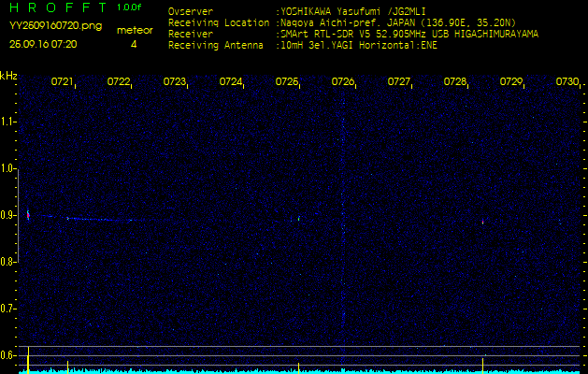The width and height of the screenshot is (588, 374).
Task: Click the 'Receiving Location' label
Action: [219, 22]
